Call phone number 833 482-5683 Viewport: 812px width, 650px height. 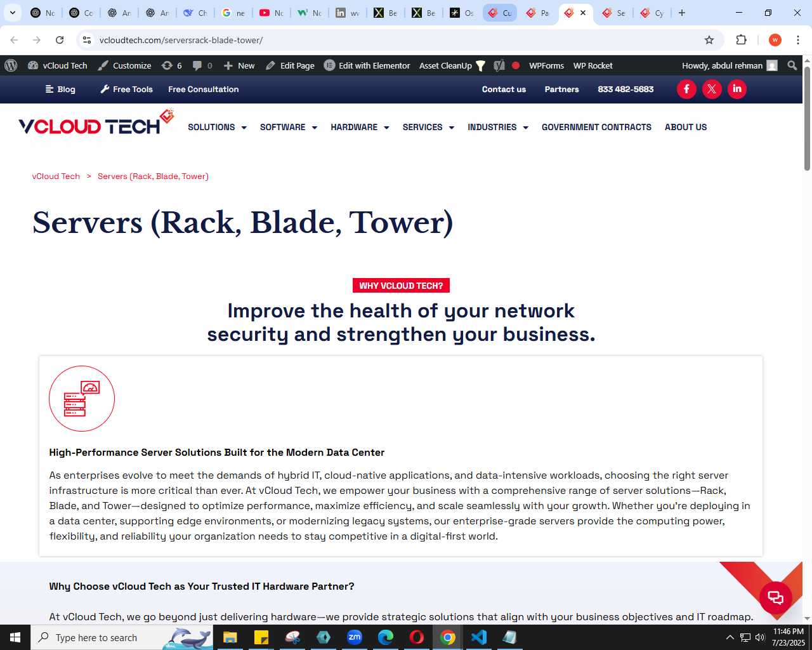pos(625,89)
